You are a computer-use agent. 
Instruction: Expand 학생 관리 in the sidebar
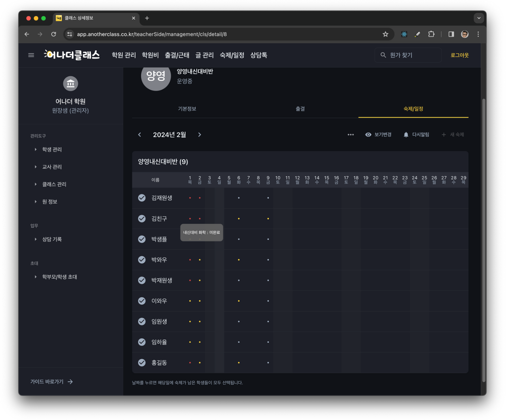tap(52, 149)
